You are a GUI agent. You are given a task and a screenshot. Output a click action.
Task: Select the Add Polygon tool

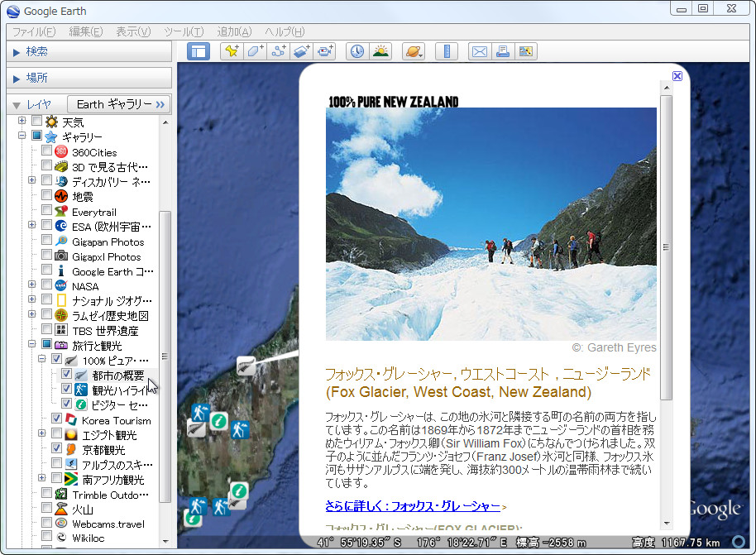(x=254, y=51)
